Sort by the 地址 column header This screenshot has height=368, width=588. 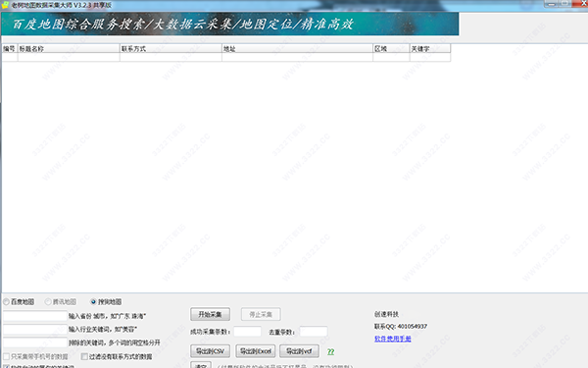(297, 49)
